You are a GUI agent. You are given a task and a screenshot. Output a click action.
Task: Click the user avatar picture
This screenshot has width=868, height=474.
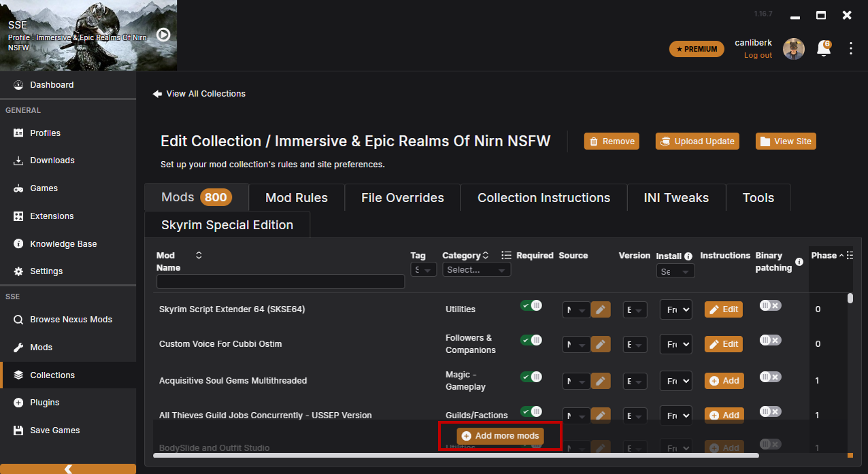point(793,49)
